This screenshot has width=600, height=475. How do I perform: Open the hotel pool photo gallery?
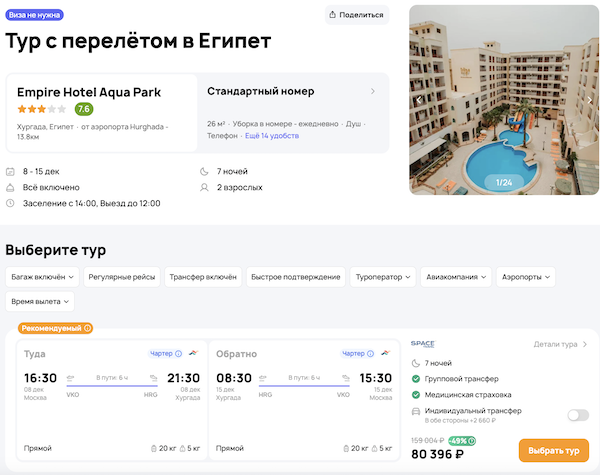point(504,100)
